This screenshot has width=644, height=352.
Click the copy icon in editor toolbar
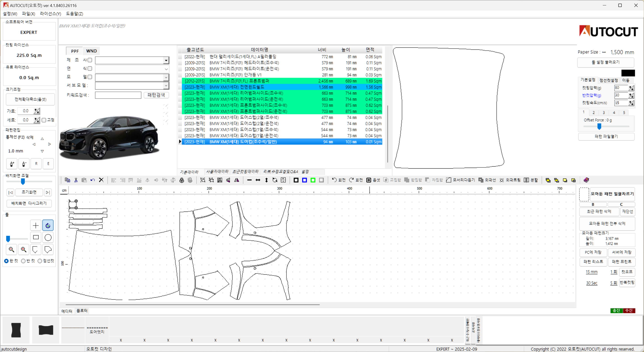pos(67,180)
